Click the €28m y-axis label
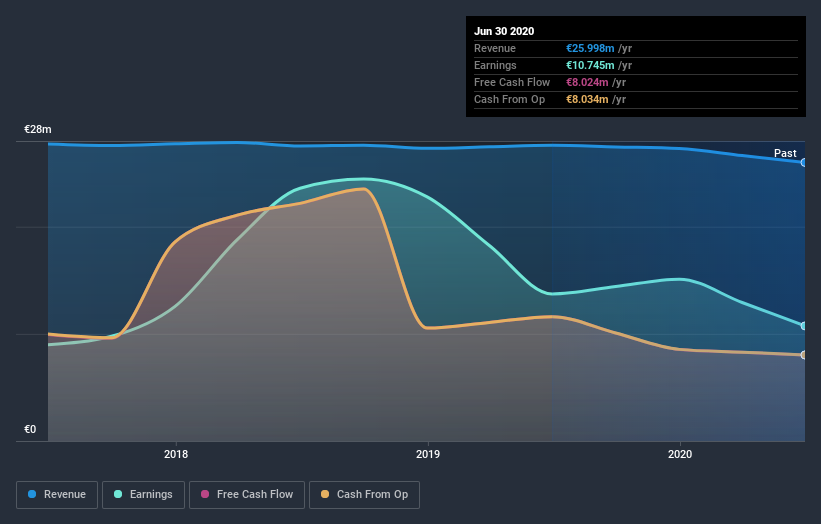The width and height of the screenshot is (821, 524). (38, 129)
